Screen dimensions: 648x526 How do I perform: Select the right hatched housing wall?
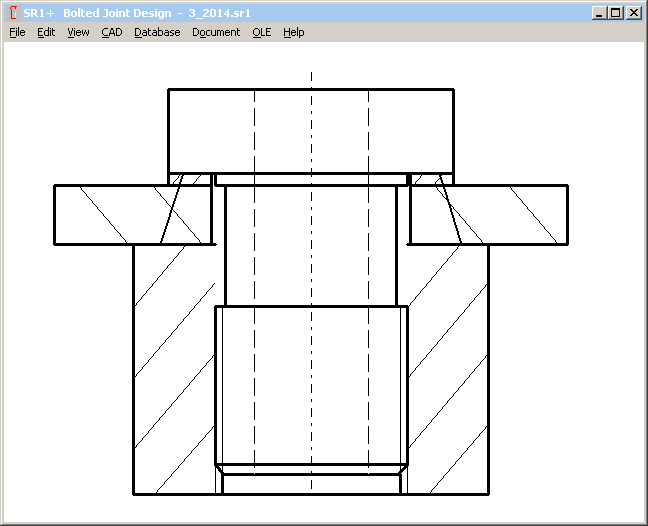point(448,370)
